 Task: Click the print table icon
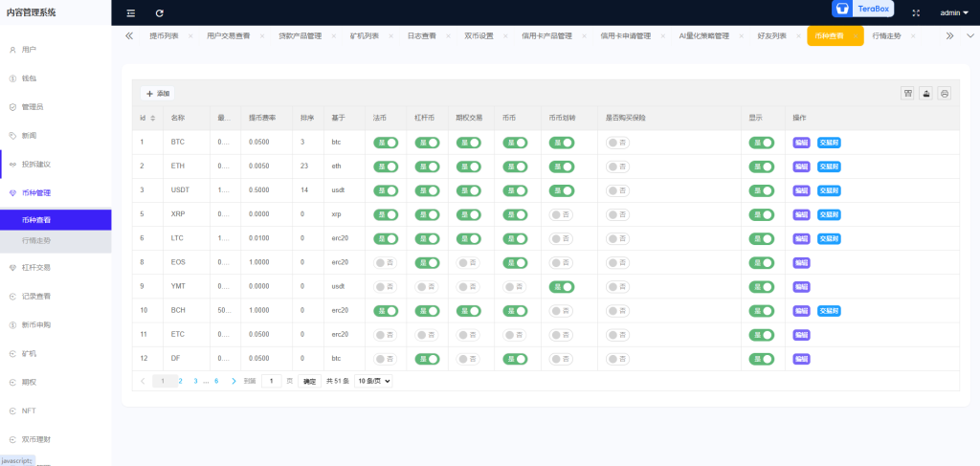coord(945,93)
